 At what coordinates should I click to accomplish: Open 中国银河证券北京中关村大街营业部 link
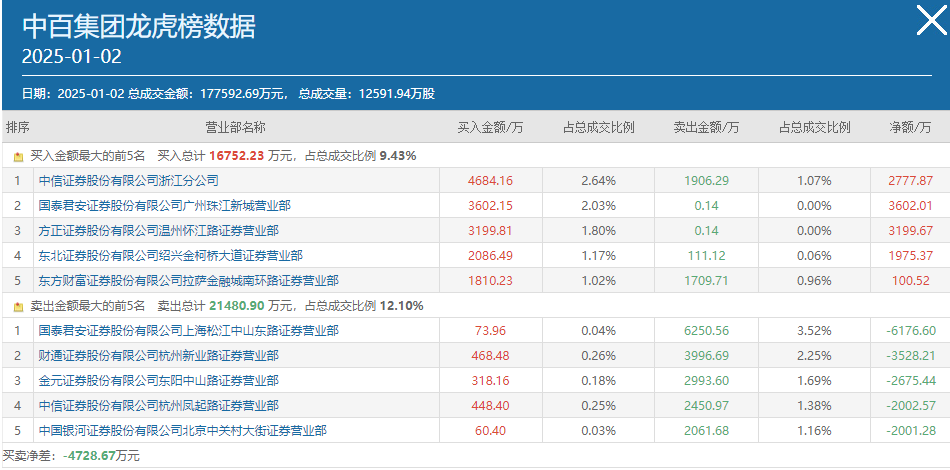point(182,431)
